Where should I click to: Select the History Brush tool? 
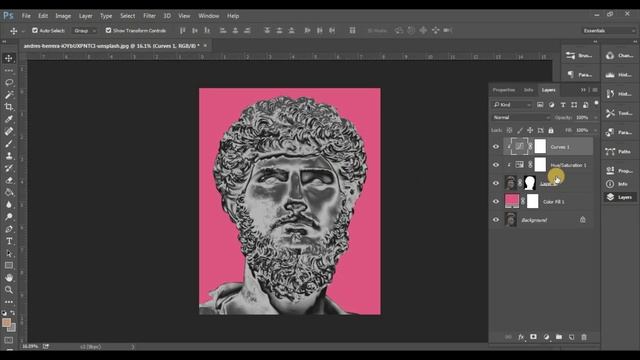click(x=9, y=168)
